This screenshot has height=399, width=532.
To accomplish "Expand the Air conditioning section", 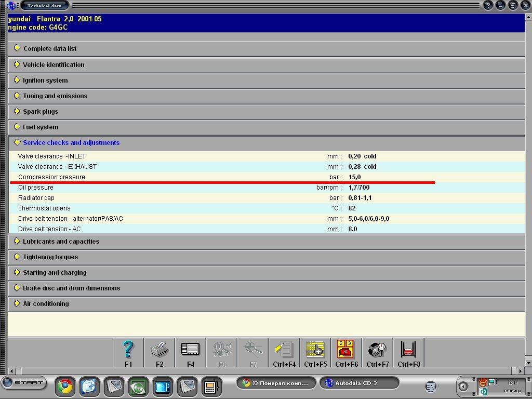I will coord(267,303).
